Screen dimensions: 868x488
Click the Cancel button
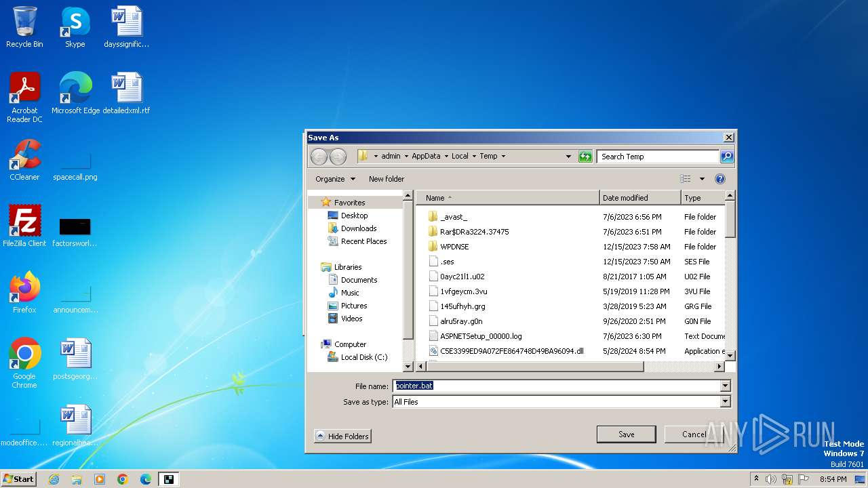[694, 434]
